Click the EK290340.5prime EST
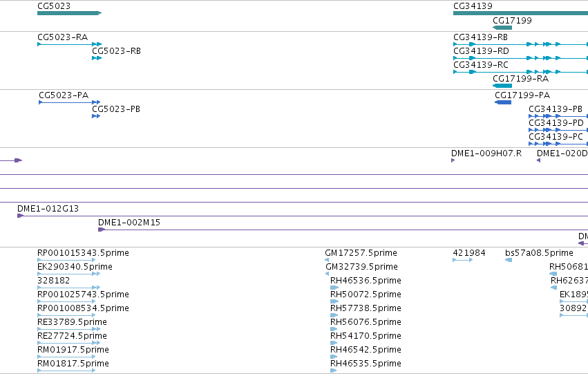588x374 pixels. coord(68,274)
